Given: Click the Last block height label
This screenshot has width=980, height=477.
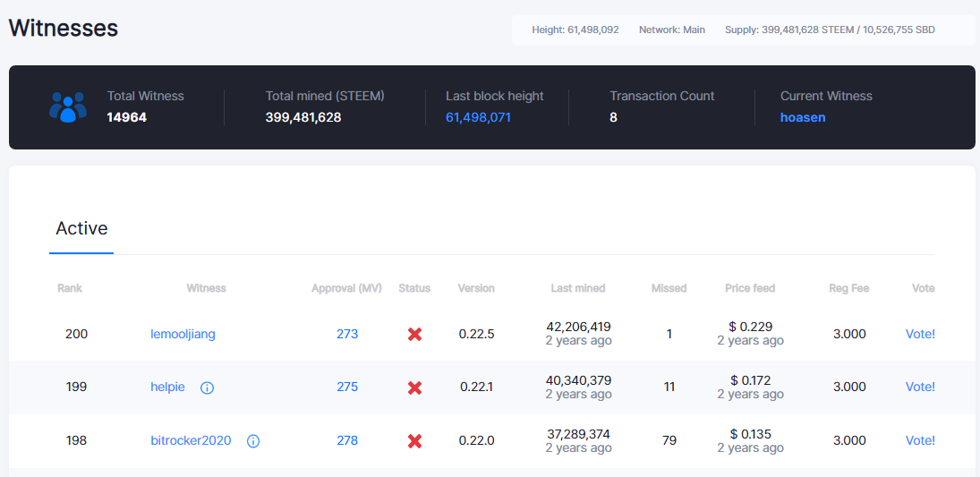Looking at the screenshot, I should coord(494,97).
